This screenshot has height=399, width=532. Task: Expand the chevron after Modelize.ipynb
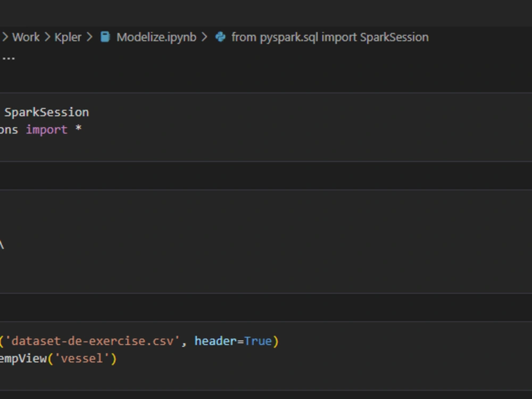pos(204,37)
